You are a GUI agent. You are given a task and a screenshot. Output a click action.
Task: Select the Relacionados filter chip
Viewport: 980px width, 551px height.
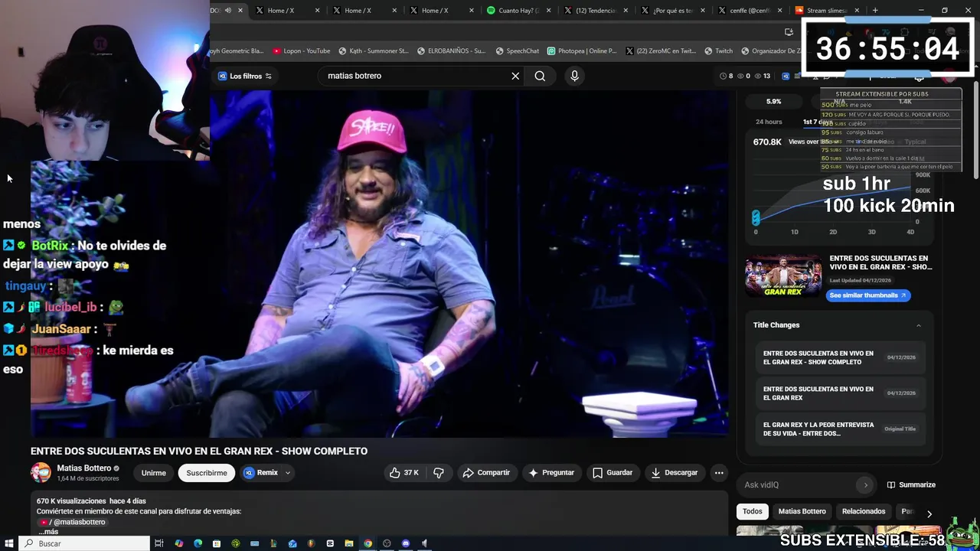[863, 511]
